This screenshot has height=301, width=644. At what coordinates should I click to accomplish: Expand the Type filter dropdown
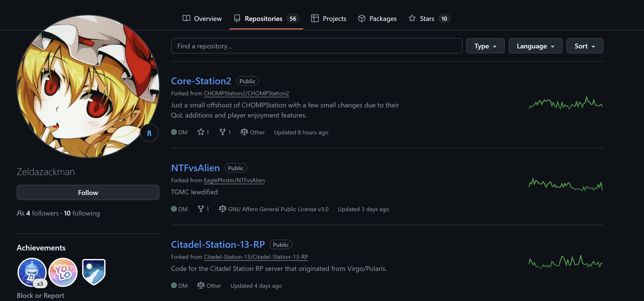point(485,46)
